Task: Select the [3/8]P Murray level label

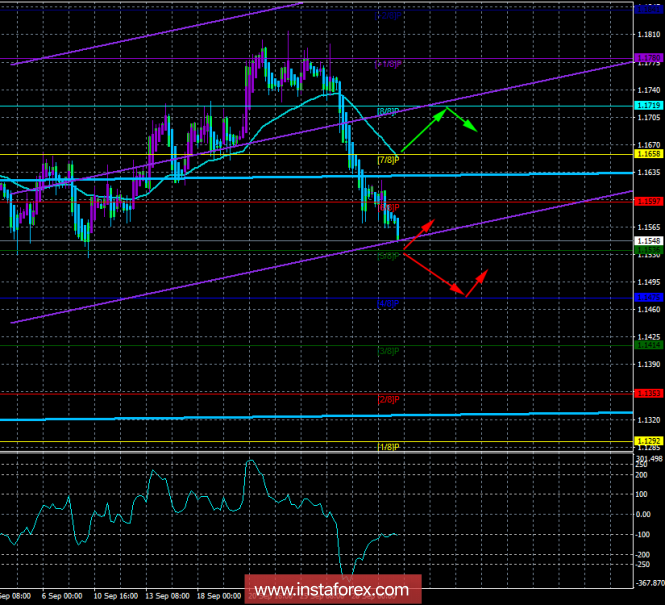Action: (x=388, y=351)
